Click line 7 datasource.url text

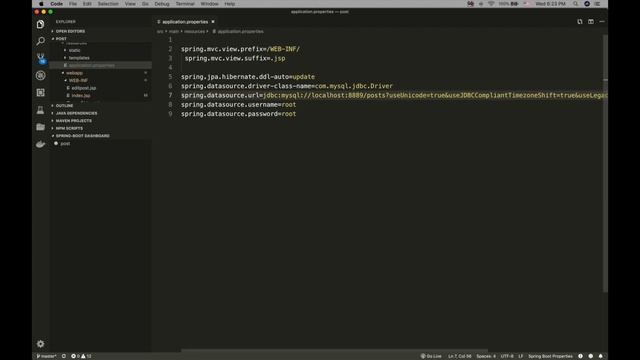click(x=393, y=95)
